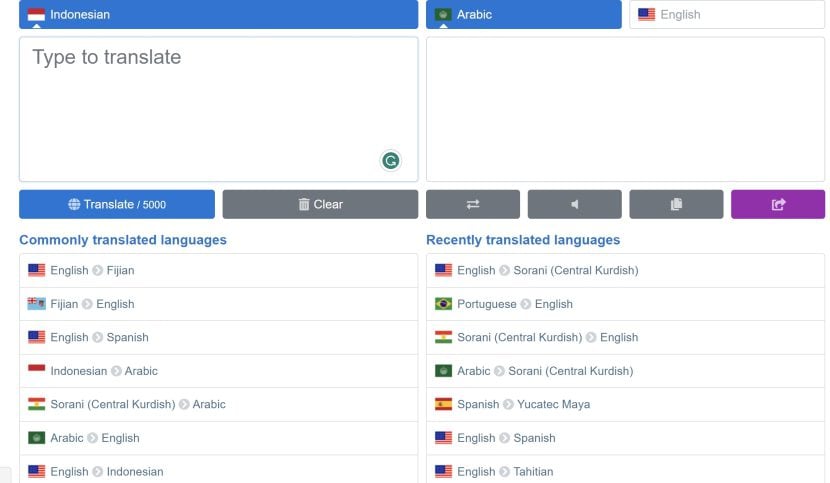830x483 pixels.
Task: Open English to Sorani (Central Kurdish) pair
Action: point(625,270)
